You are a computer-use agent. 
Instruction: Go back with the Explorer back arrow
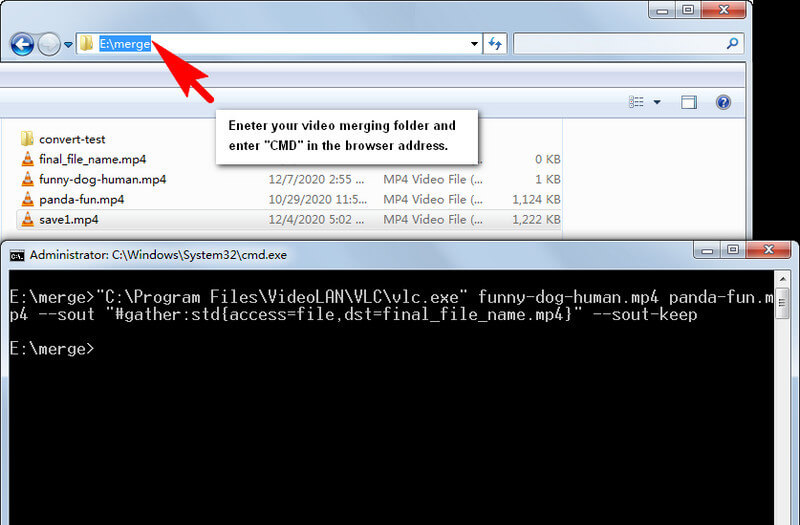click(22, 44)
